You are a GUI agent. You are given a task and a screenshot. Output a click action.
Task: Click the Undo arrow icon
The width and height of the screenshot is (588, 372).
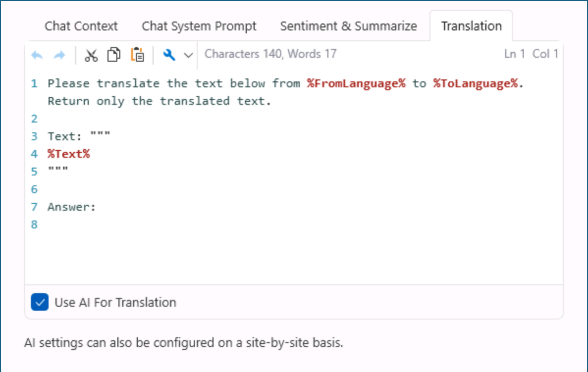pos(37,54)
